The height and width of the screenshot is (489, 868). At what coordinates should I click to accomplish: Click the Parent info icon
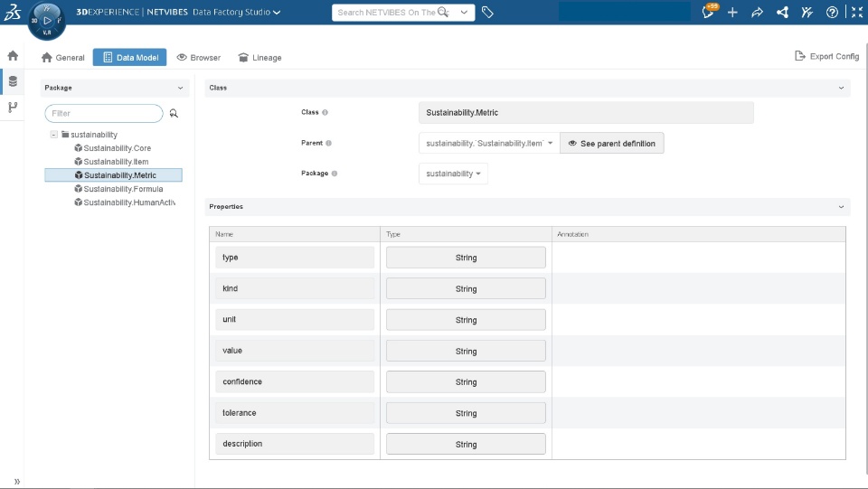point(328,144)
